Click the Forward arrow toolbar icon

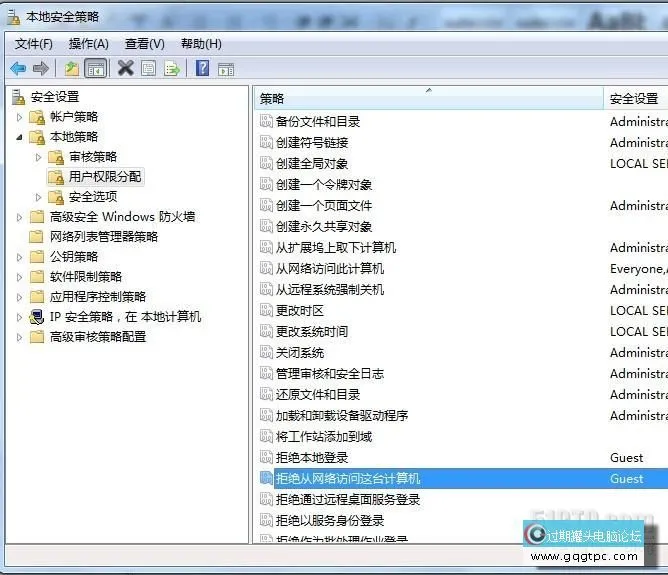(41, 68)
